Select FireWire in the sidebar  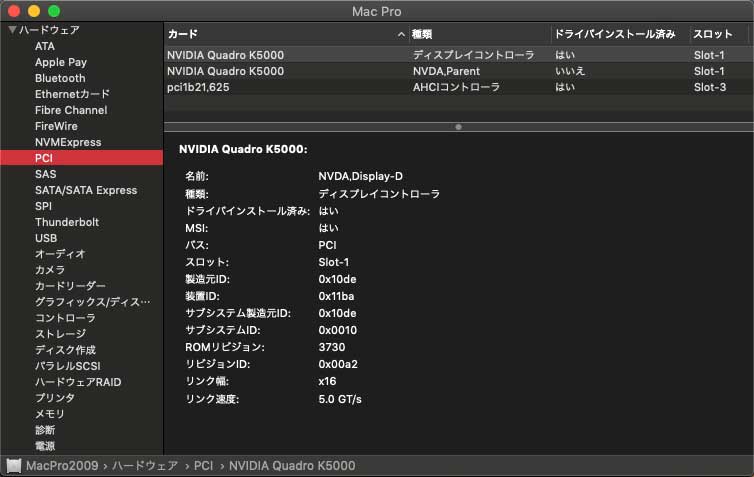[x=56, y=126]
